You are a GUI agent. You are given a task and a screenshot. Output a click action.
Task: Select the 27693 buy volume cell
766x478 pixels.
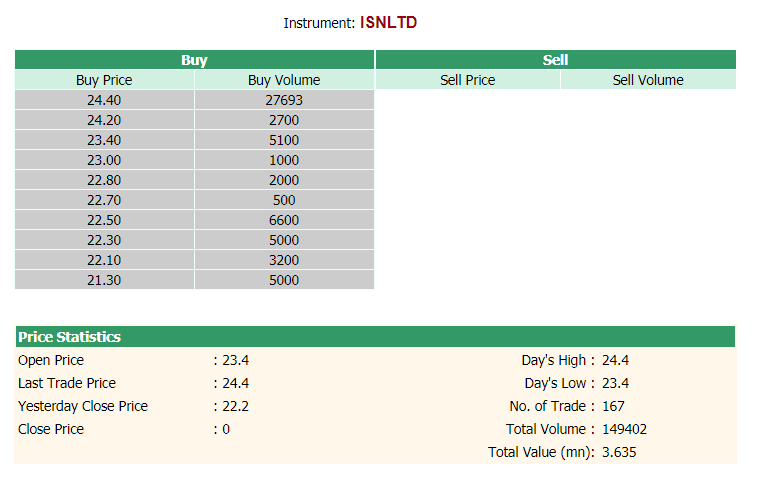(x=284, y=100)
